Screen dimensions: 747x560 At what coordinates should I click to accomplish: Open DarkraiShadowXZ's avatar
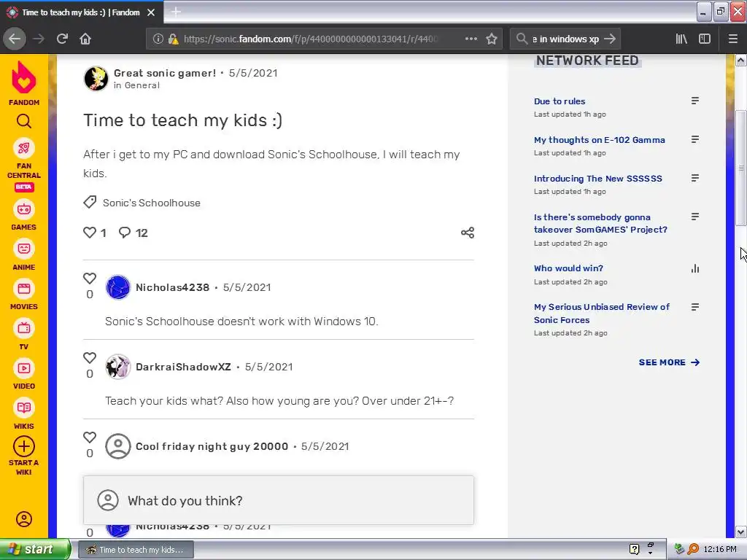117,367
